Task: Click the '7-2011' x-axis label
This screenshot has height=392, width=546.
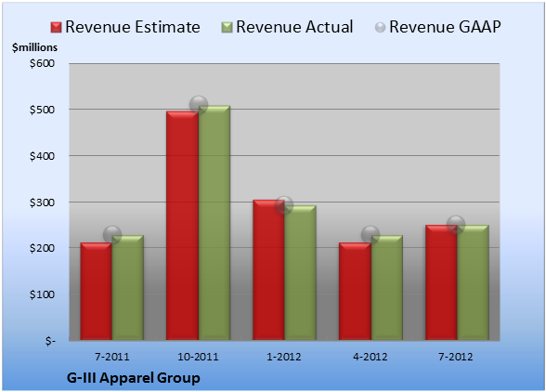Action: 112,357
